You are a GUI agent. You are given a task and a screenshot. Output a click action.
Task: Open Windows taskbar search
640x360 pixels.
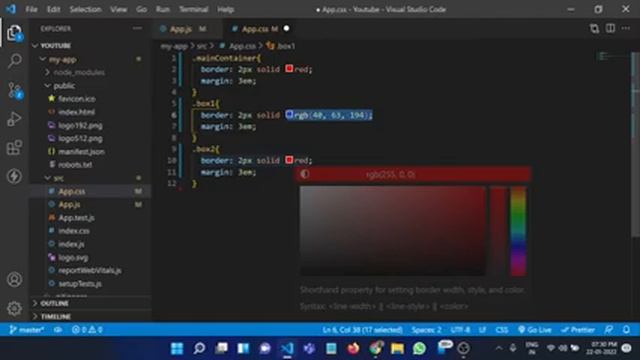tap(199, 348)
